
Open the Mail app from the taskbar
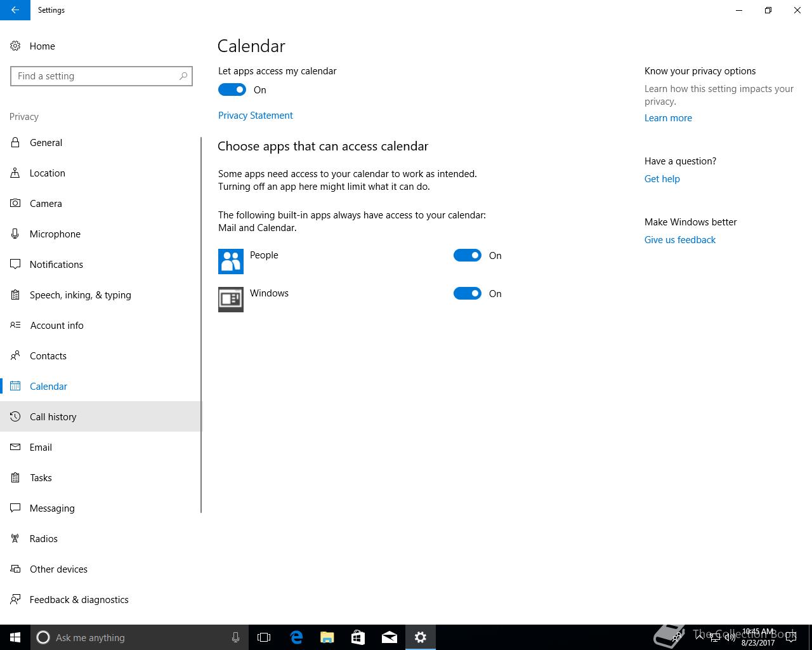(x=390, y=637)
